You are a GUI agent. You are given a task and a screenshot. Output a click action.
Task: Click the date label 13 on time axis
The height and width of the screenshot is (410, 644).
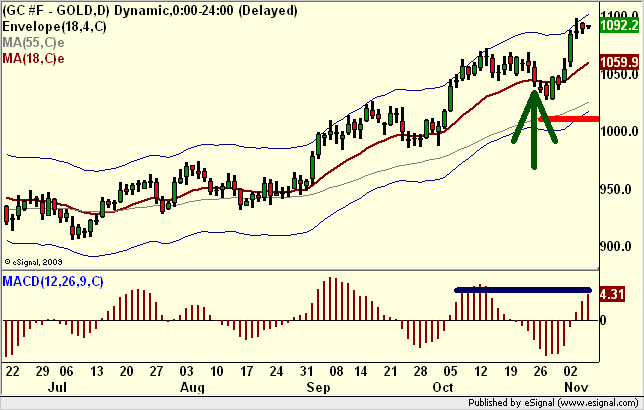click(97, 371)
